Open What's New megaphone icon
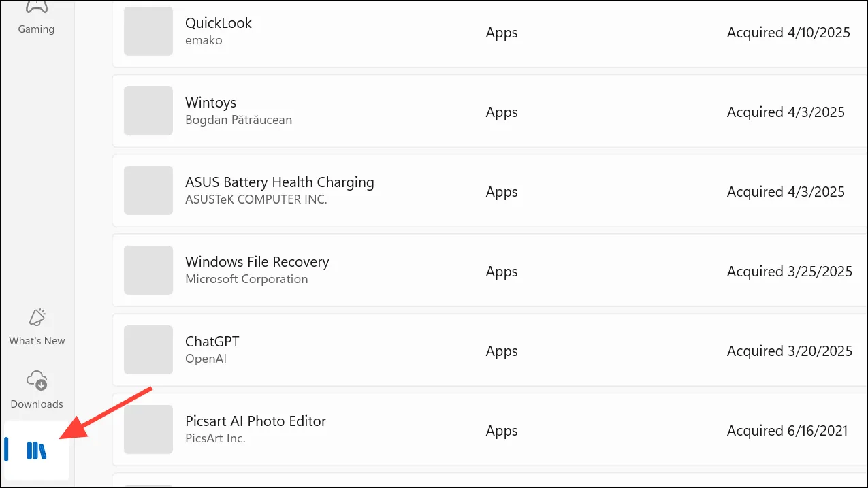 (x=37, y=318)
